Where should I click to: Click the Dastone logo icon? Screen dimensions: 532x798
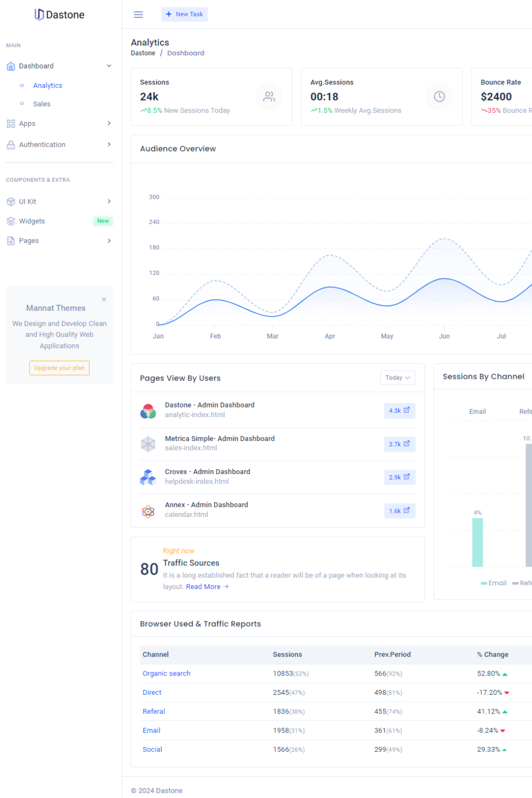pyautogui.click(x=39, y=14)
